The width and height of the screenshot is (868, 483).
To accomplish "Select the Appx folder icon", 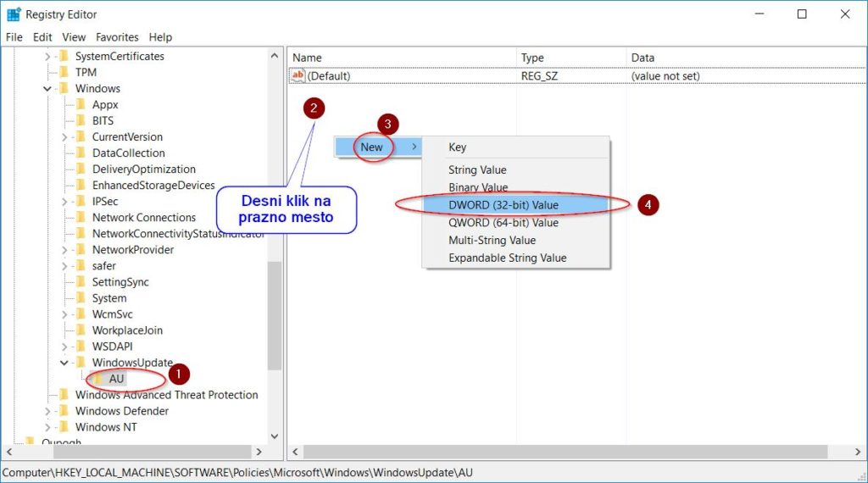I will point(81,105).
